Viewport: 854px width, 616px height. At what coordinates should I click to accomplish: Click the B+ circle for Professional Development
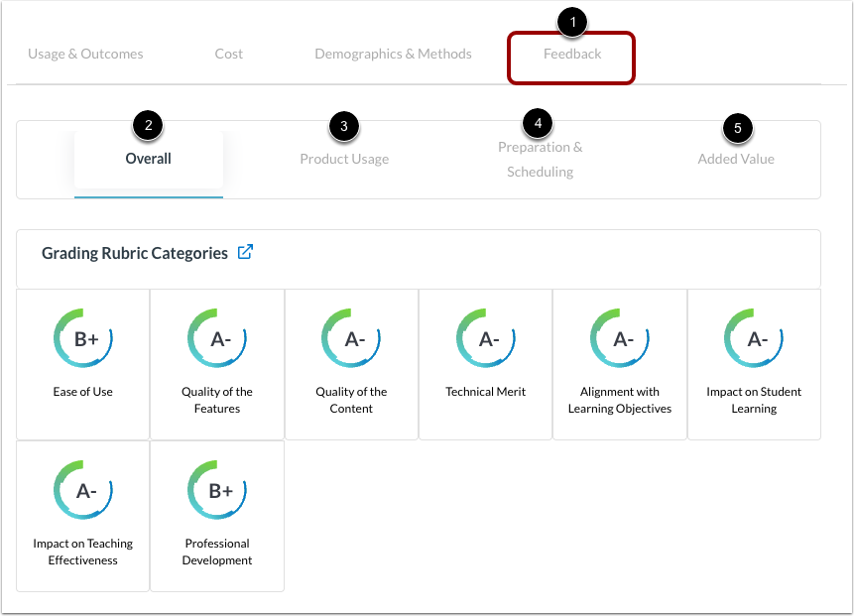(x=216, y=489)
